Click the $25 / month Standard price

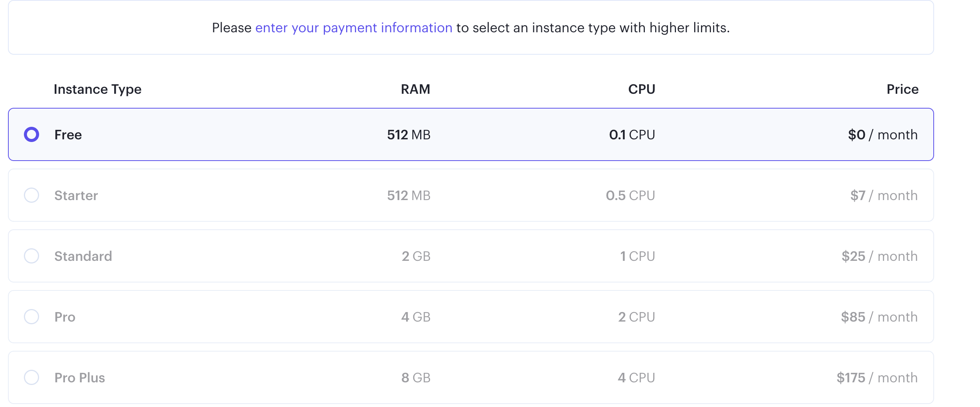pyautogui.click(x=879, y=256)
